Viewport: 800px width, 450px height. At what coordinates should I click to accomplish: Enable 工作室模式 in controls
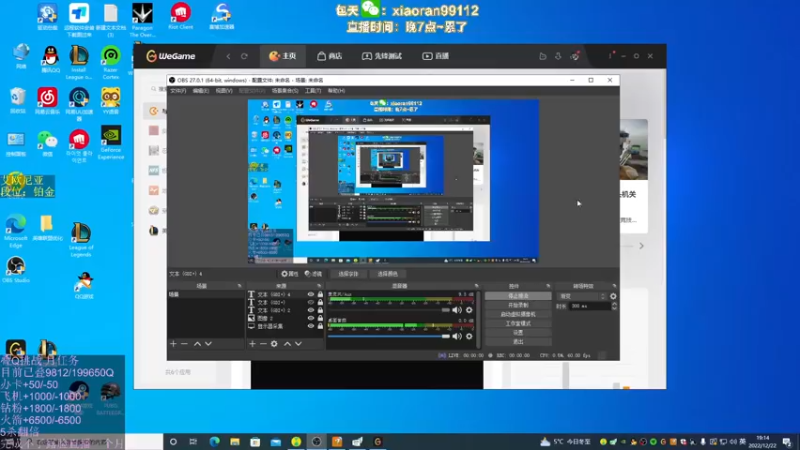(518, 323)
